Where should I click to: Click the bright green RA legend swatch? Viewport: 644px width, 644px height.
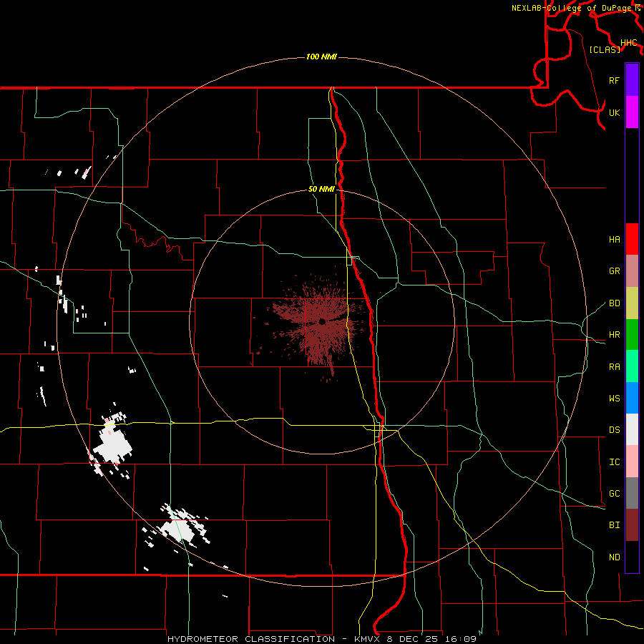632,366
